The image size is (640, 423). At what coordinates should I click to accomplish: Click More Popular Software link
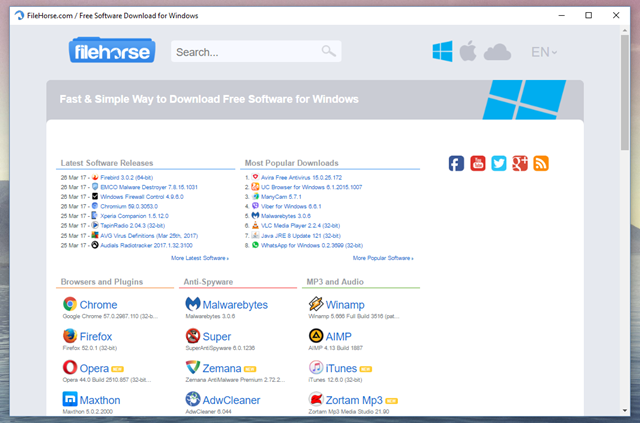383,258
